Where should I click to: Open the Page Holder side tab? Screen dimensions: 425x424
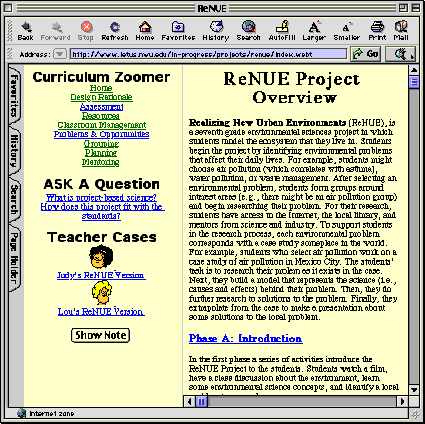15,258
